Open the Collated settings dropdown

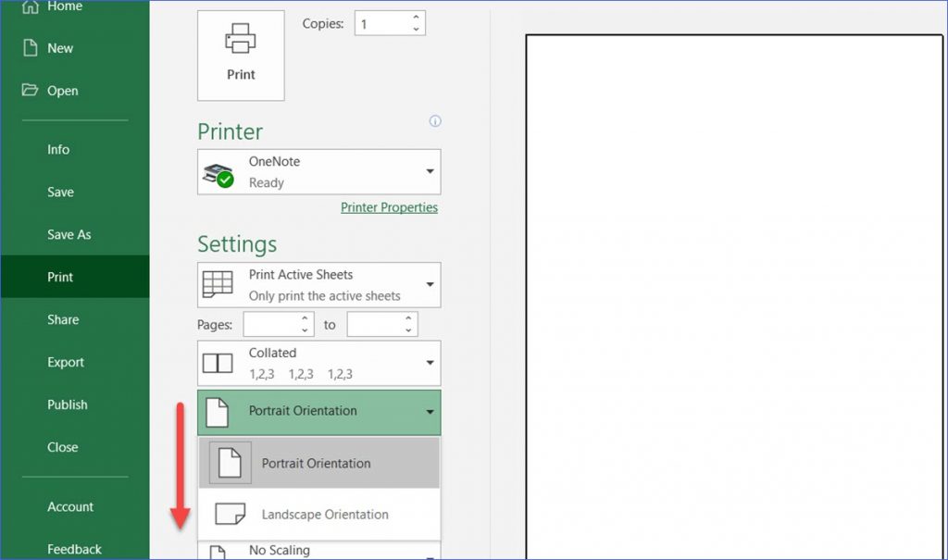pyautogui.click(x=429, y=362)
